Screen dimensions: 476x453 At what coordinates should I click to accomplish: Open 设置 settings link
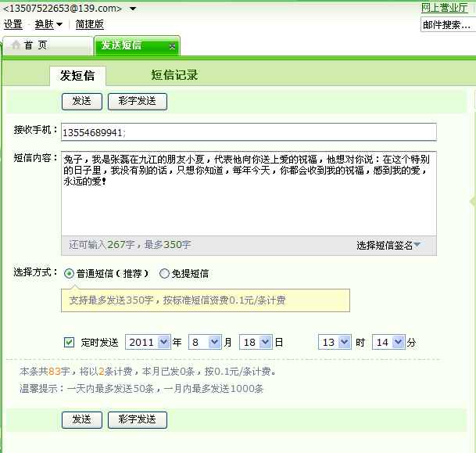coord(13,24)
